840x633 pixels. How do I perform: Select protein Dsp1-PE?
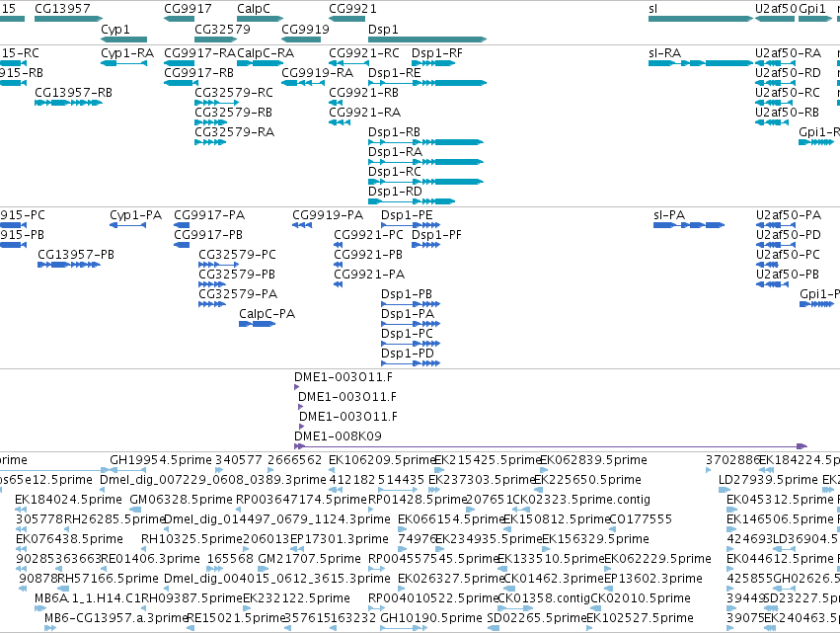407,215
